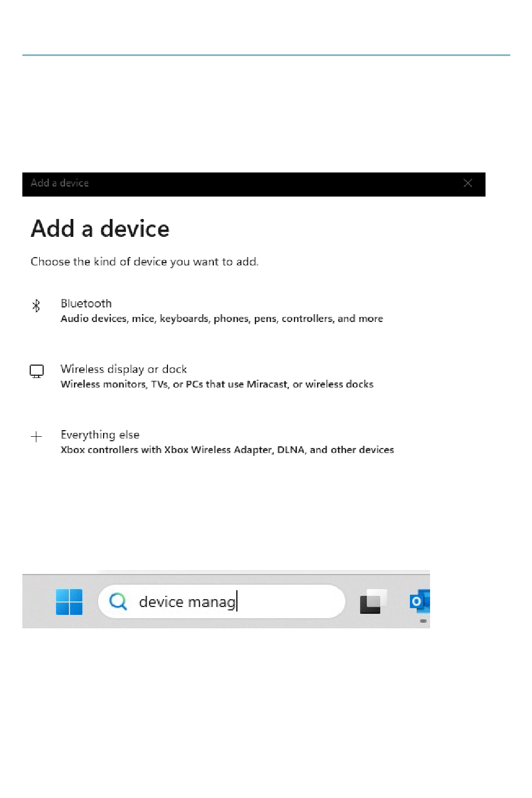Click the Outlook running indicator below its icon
The width and height of the screenshot is (532, 798).
pos(423,620)
